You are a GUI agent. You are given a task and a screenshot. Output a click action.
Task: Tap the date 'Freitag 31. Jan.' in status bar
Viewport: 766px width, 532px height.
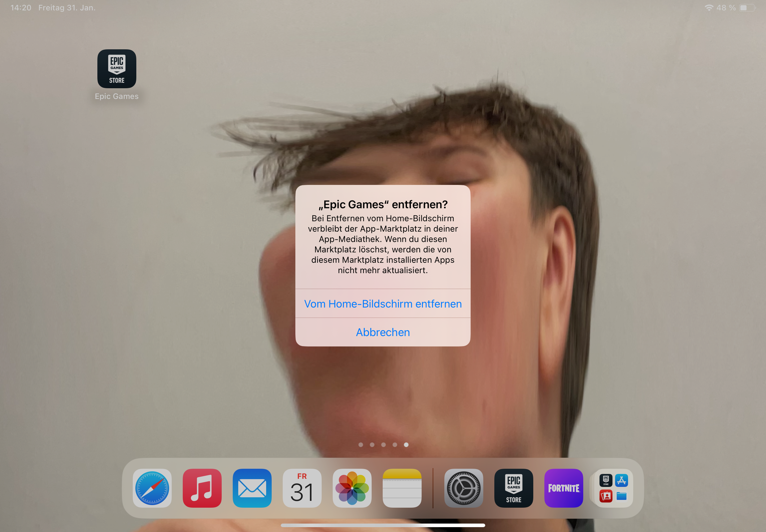[x=67, y=8]
